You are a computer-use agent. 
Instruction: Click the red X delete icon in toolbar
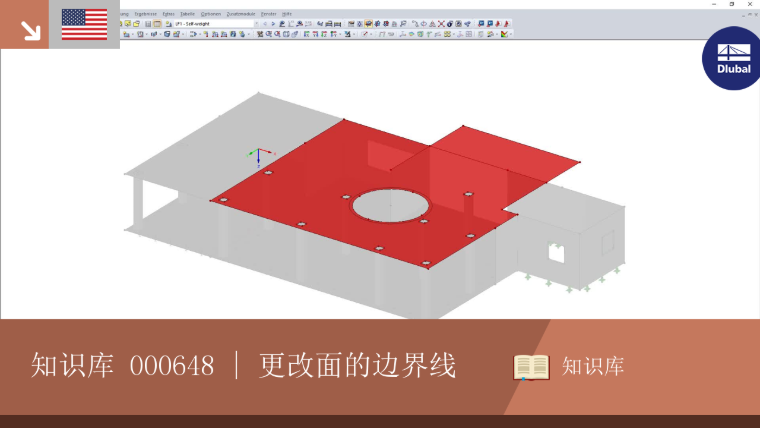(x=441, y=23)
